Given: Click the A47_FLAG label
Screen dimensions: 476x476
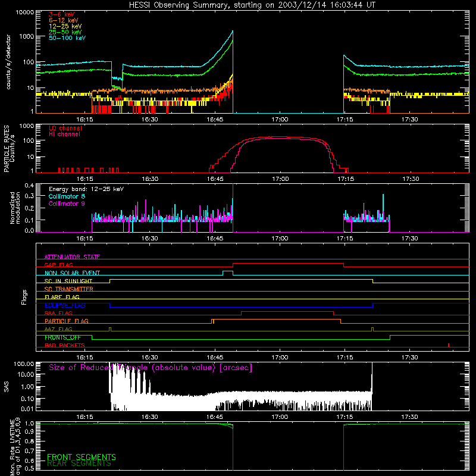Looking at the screenshot, I should 58,329.
